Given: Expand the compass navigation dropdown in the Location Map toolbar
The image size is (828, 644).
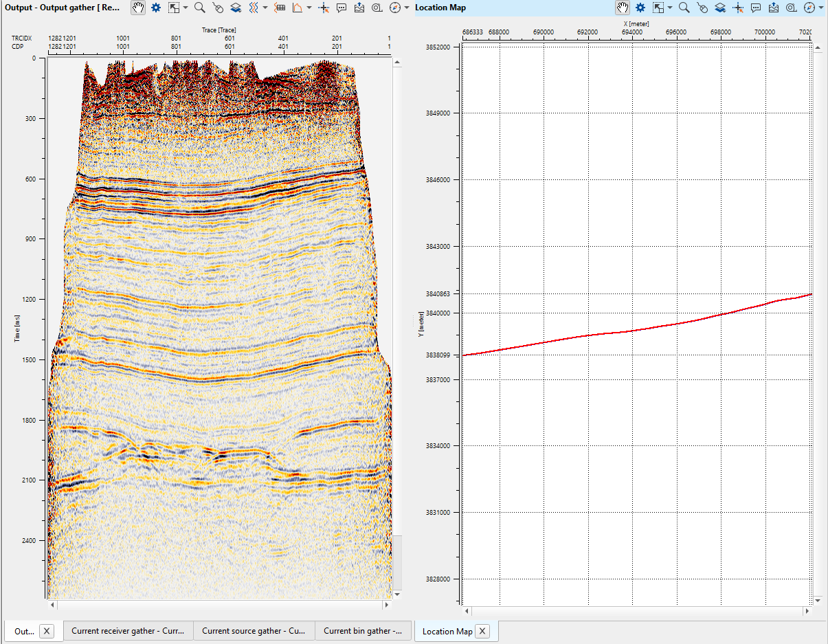Looking at the screenshot, I should pyautogui.click(x=818, y=8).
